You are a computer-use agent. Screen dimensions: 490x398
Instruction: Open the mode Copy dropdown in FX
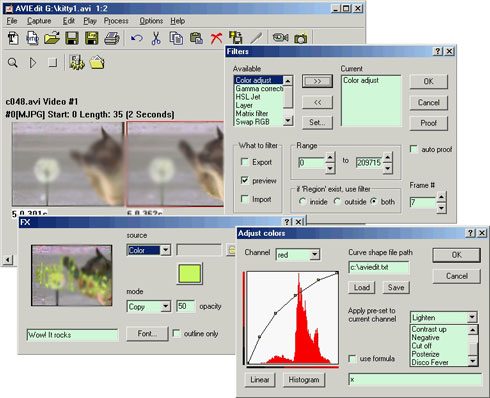coord(165,306)
